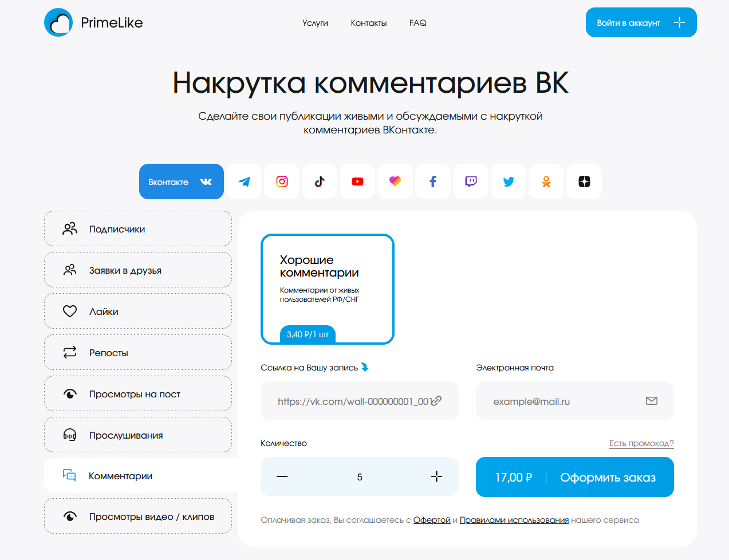Click the quantity value 5 field
Image resolution: width=729 pixels, height=560 pixels.
(360, 477)
